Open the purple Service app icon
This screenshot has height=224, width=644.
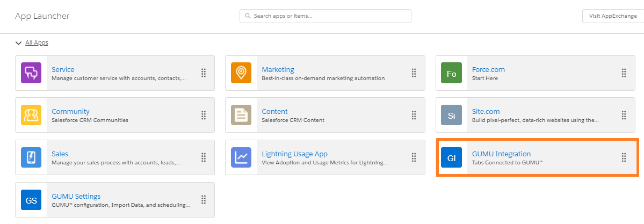tap(31, 73)
